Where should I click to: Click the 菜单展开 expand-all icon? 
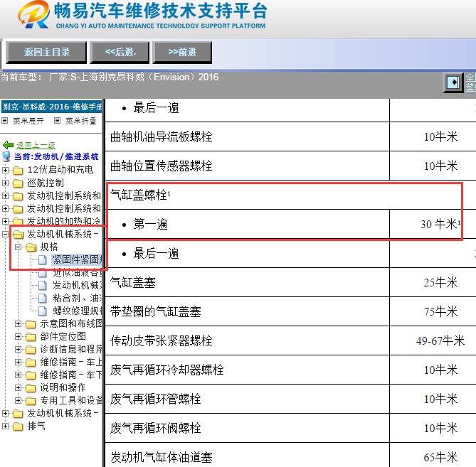pos(4,121)
